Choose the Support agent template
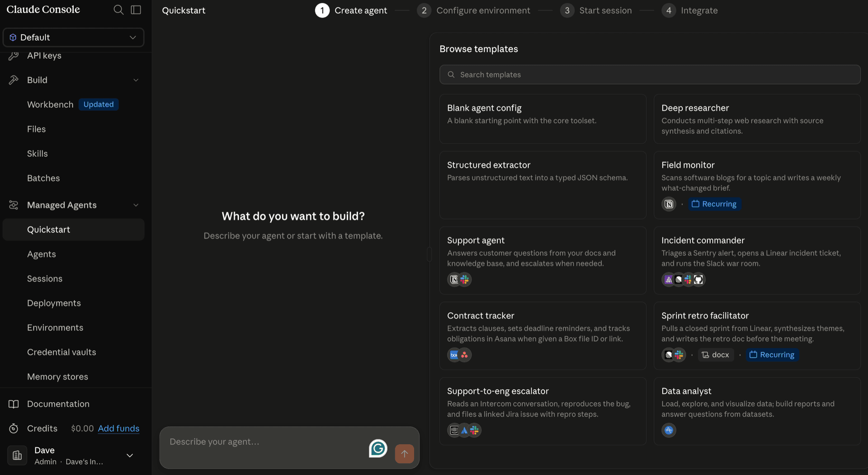Image resolution: width=868 pixels, height=475 pixels. (x=542, y=261)
